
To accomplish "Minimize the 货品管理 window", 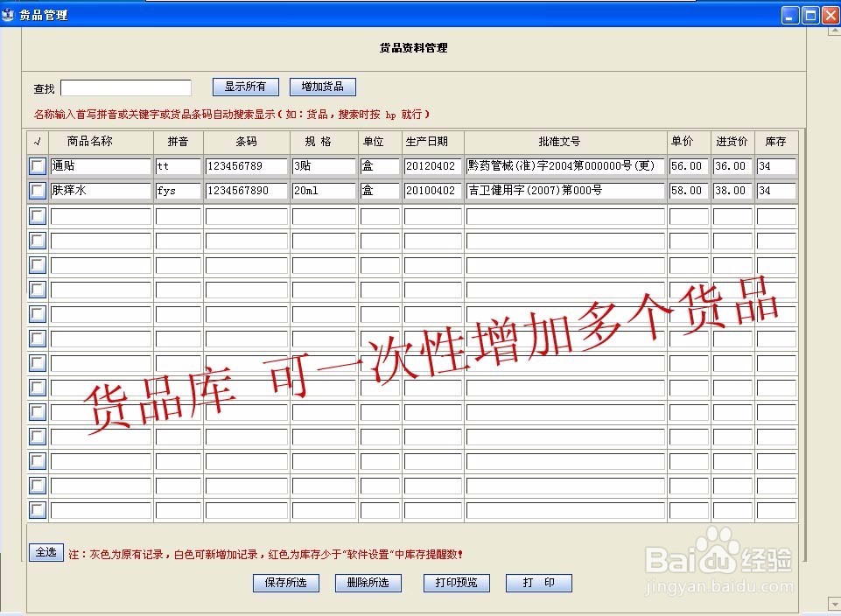I will coord(790,16).
